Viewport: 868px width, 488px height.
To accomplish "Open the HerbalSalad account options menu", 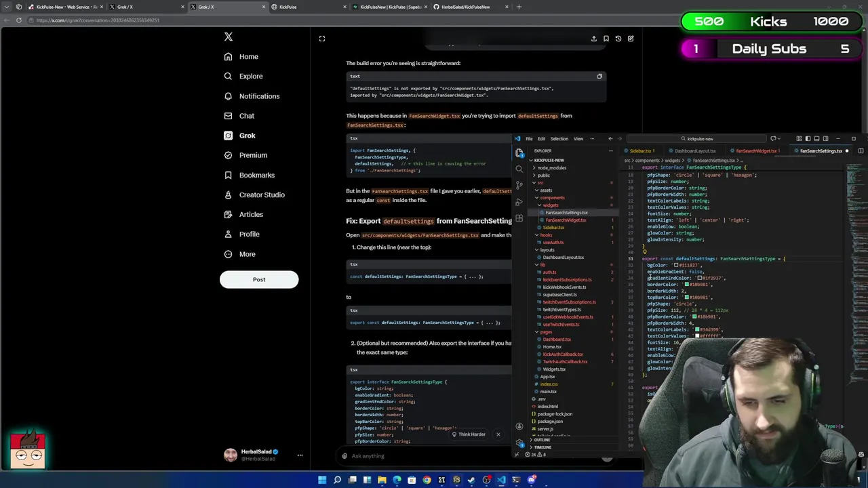I will (300, 455).
